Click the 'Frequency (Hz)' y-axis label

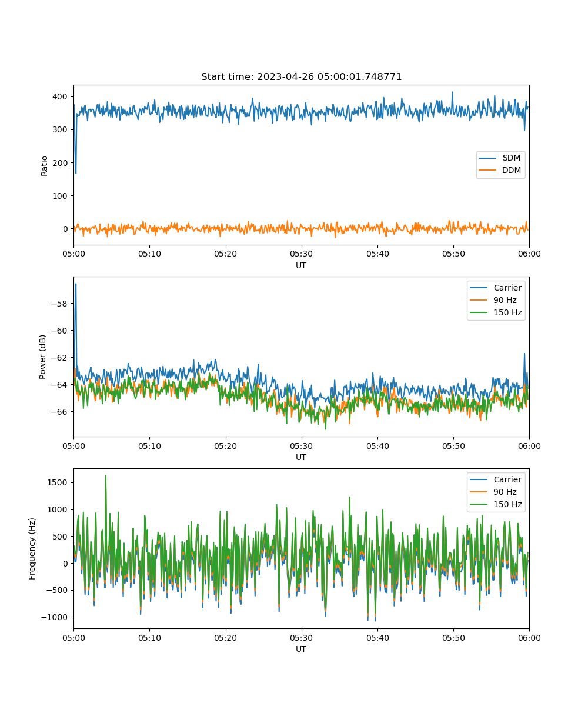point(33,549)
